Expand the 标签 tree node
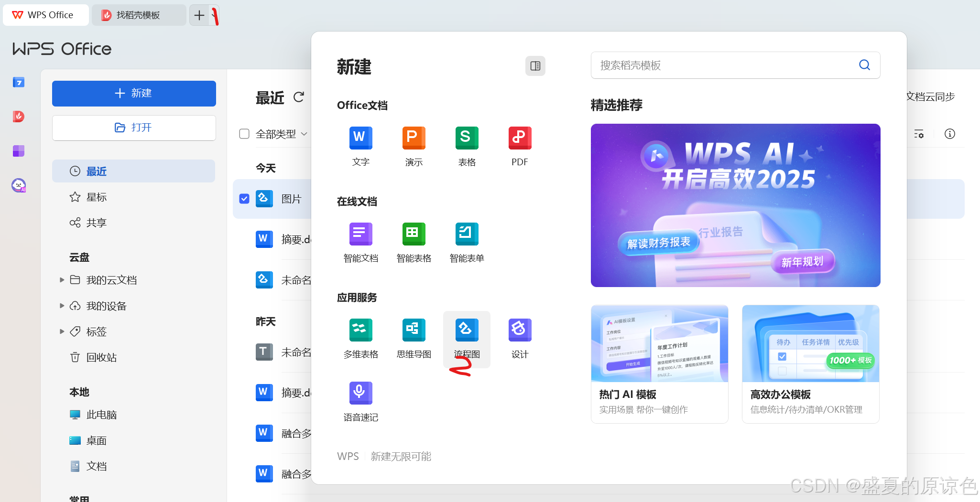980x502 pixels. pyautogui.click(x=62, y=331)
